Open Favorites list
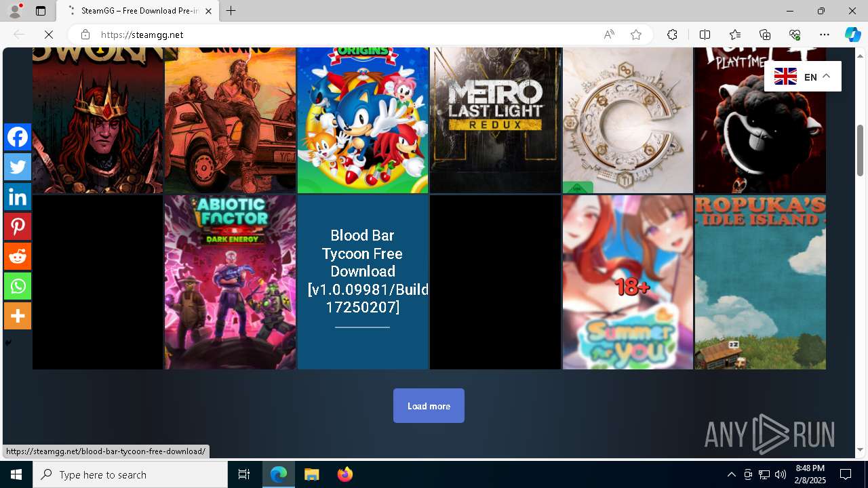The width and height of the screenshot is (868, 488). (x=735, y=35)
